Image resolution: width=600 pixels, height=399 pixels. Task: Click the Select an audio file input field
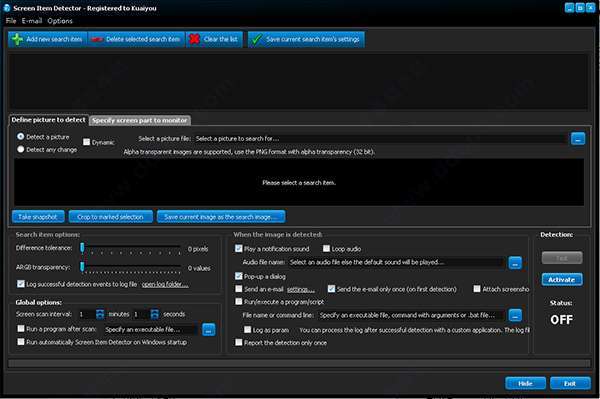click(x=397, y=262)
